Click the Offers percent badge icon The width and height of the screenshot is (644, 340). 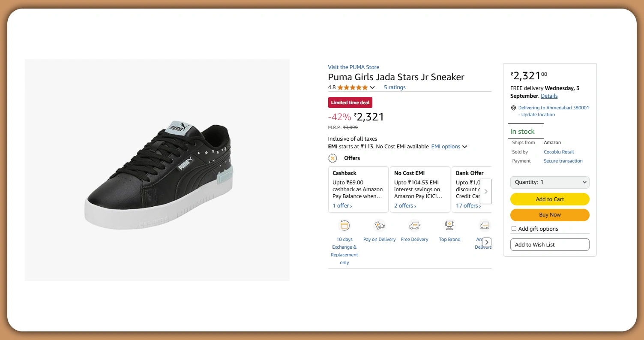coord(332,158)
